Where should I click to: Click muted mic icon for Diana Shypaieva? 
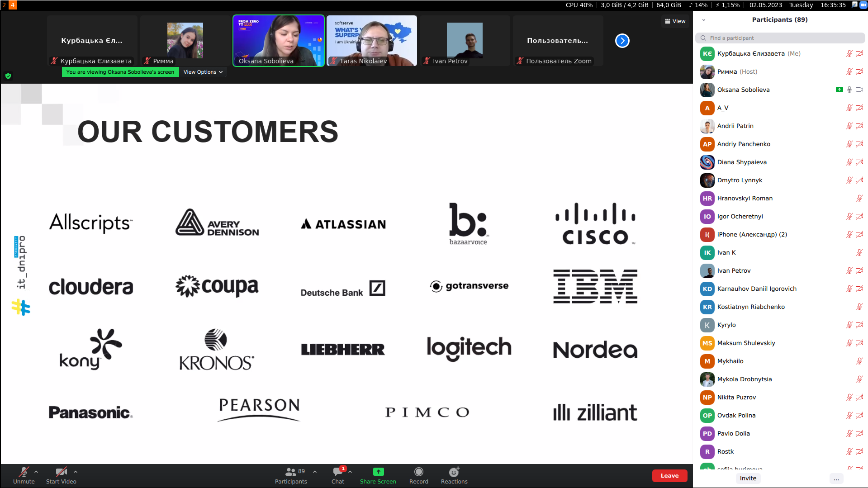(x=849, y=162)
